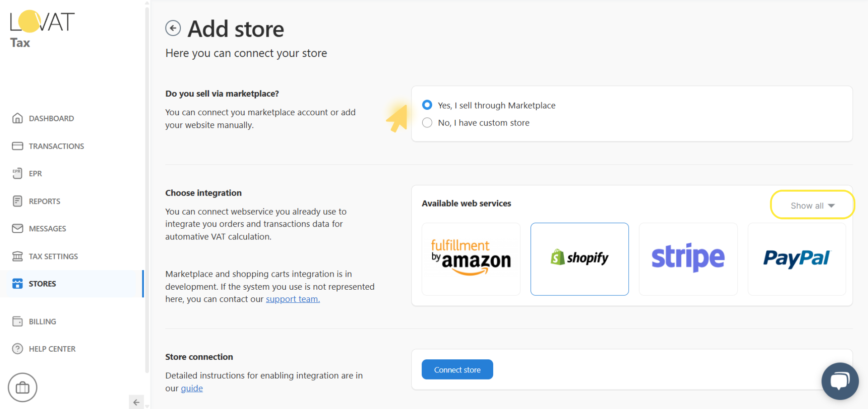Open the briefcase circle icon in the sidebar
The image size is (868, 409).
coord(22,387)
